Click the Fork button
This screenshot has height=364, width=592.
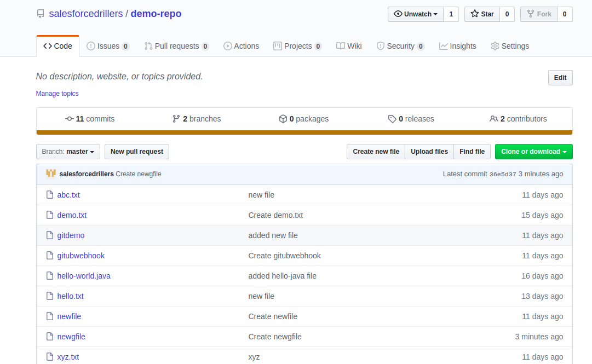(539, 14)
